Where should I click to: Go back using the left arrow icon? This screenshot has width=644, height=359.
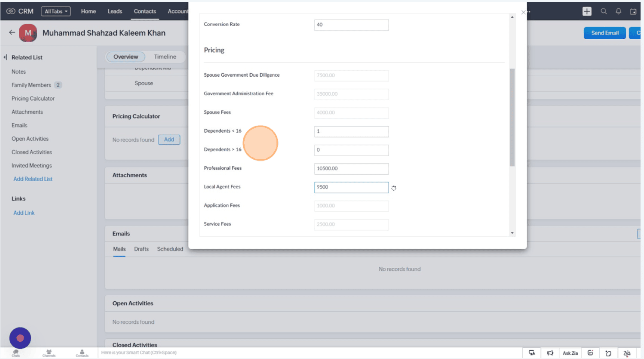pos(12,33)
